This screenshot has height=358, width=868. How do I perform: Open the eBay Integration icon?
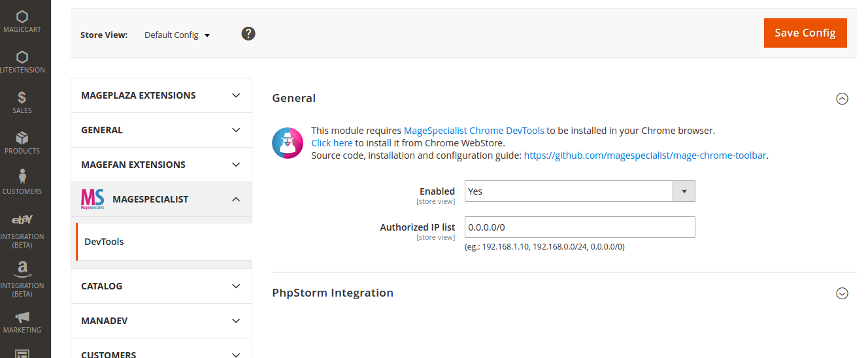click(22, 220)
